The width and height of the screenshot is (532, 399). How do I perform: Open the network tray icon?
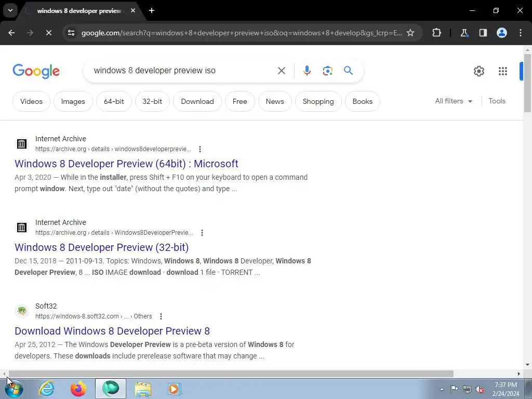(467, 389)
